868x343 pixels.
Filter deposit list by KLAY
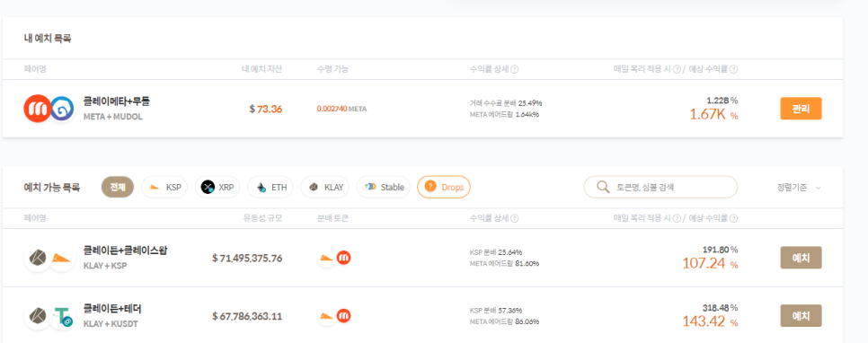[x=325, y=187]
